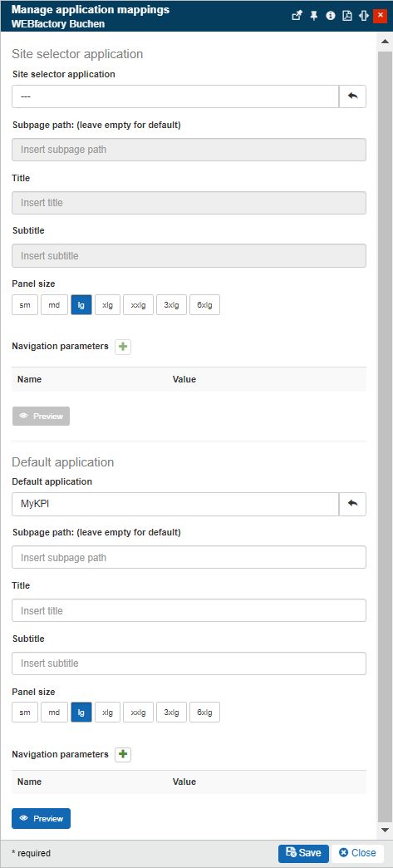Select 3xlg panel size for Site selector
The width and height of the screenshot is (393, 868).
(x=172, y=305)
